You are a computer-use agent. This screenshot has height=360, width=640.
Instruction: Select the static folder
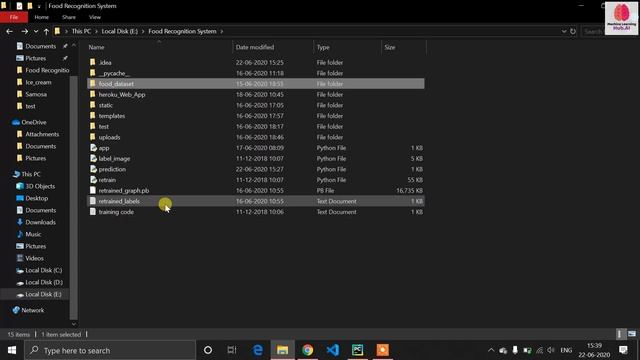(256, 105)
